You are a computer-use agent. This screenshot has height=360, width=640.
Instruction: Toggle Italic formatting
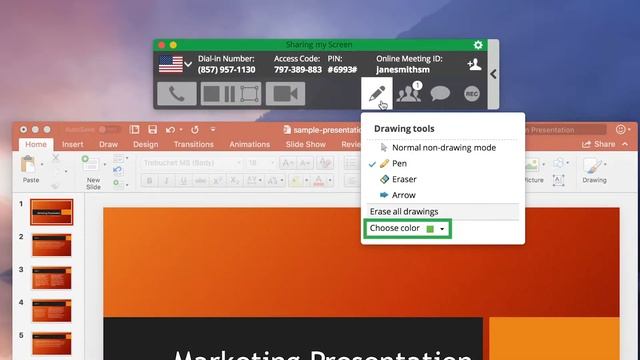tap(166, 180)
